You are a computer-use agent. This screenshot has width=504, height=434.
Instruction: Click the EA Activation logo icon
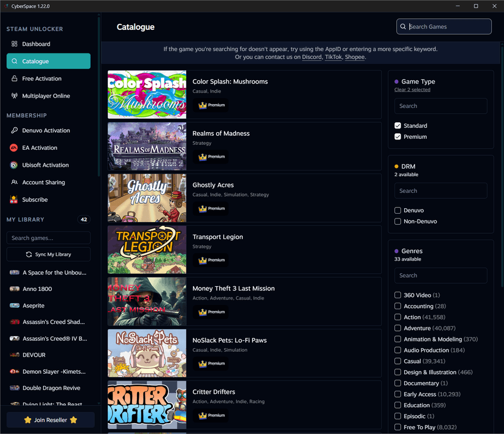coord(15,148)
